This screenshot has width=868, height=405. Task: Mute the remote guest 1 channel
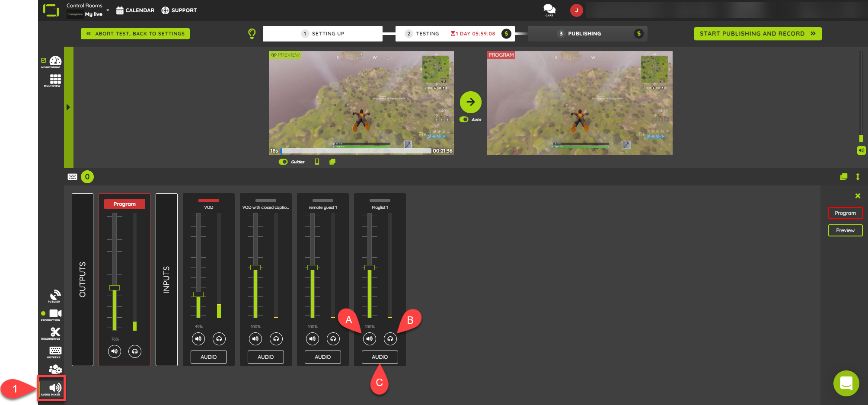click(x=313, y=339)
